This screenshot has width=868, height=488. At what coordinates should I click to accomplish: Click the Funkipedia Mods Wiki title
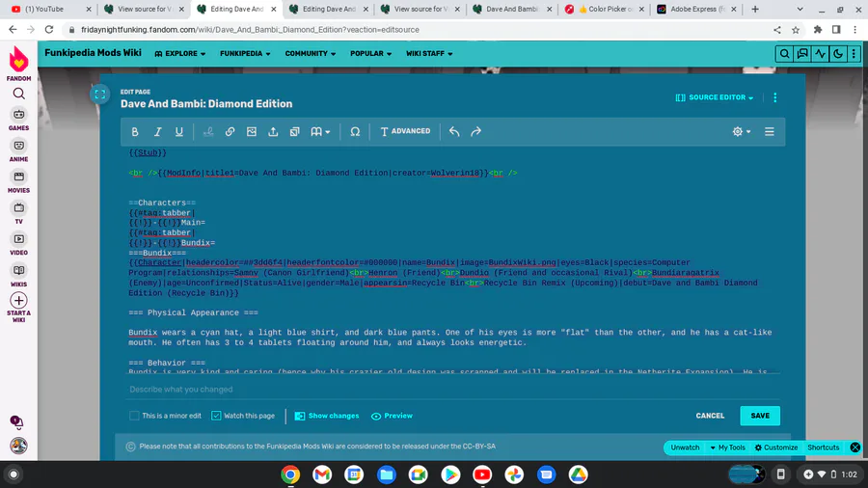(93, 53)
